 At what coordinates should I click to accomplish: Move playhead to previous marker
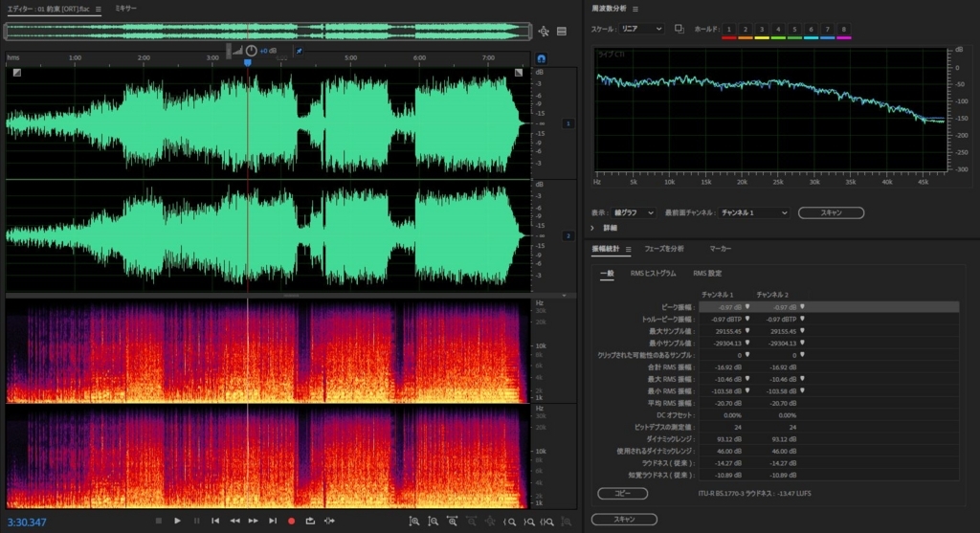215,521
